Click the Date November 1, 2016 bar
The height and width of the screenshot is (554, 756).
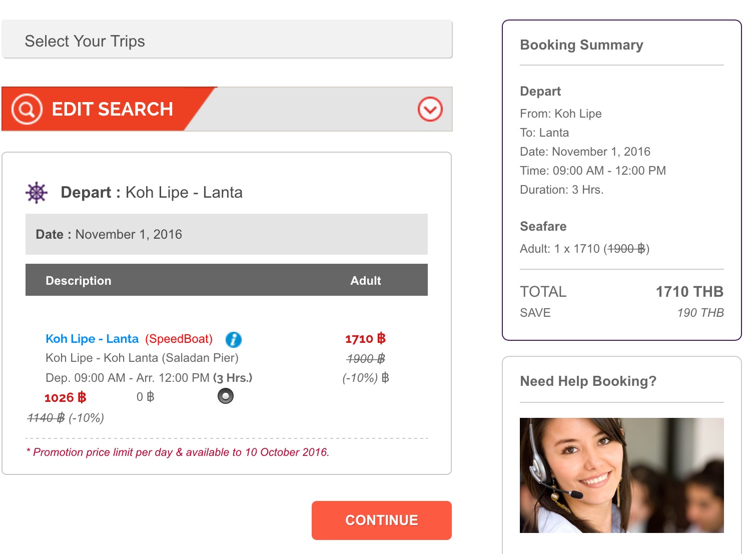[227, 234]
